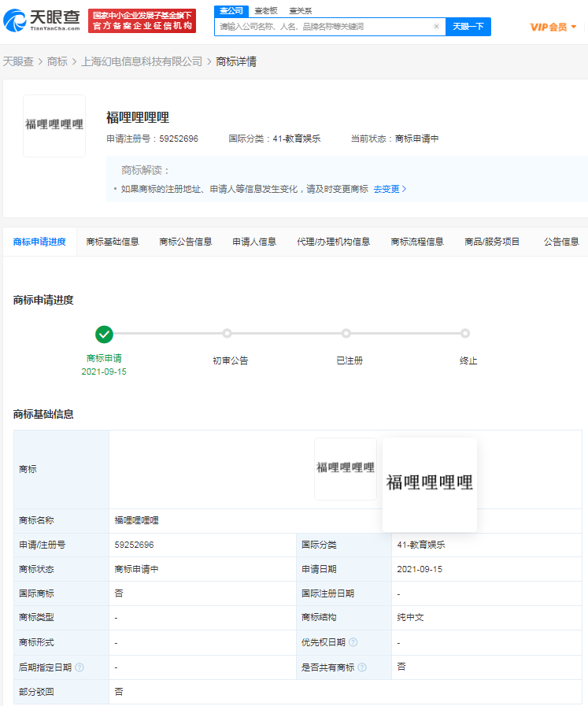Click 当前状态：商标申请中 in the header
This screenshot has width=588, height=706.
(x=395, y=139)
